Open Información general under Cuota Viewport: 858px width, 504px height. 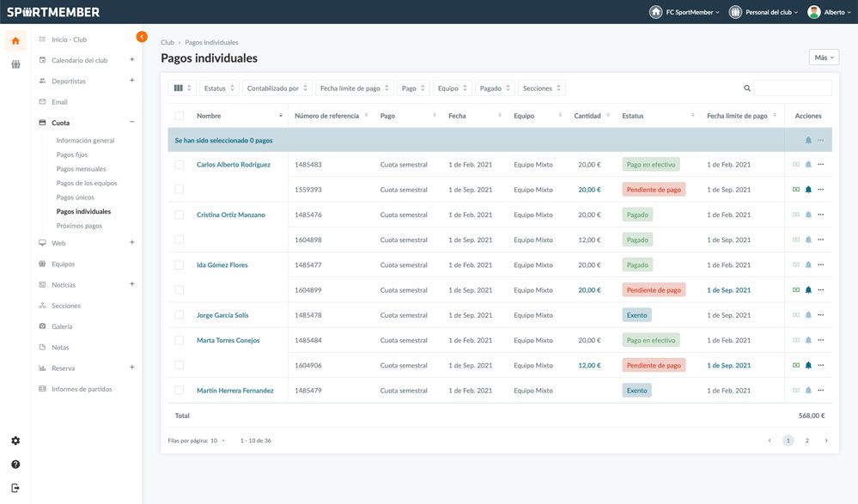(x=85, y=140)
